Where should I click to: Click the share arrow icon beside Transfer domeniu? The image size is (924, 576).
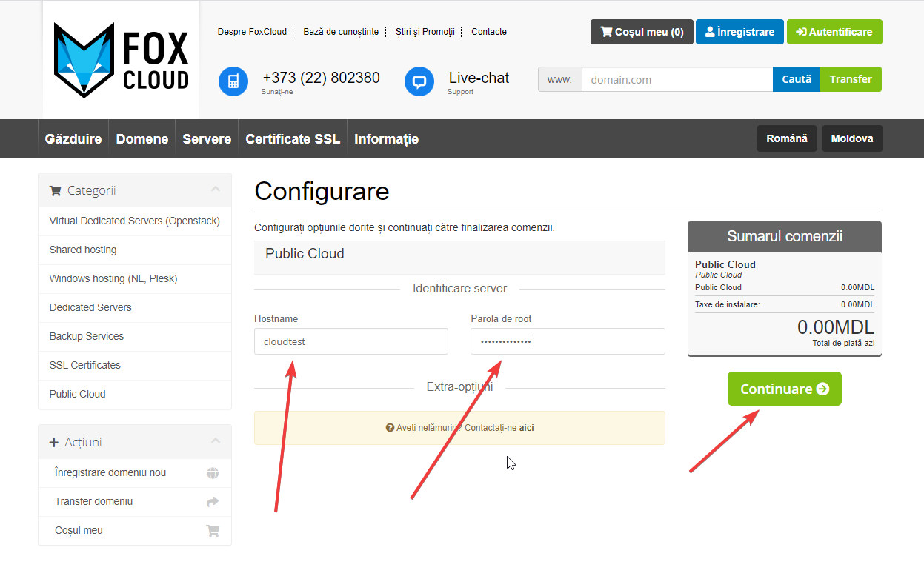[213, 502]
